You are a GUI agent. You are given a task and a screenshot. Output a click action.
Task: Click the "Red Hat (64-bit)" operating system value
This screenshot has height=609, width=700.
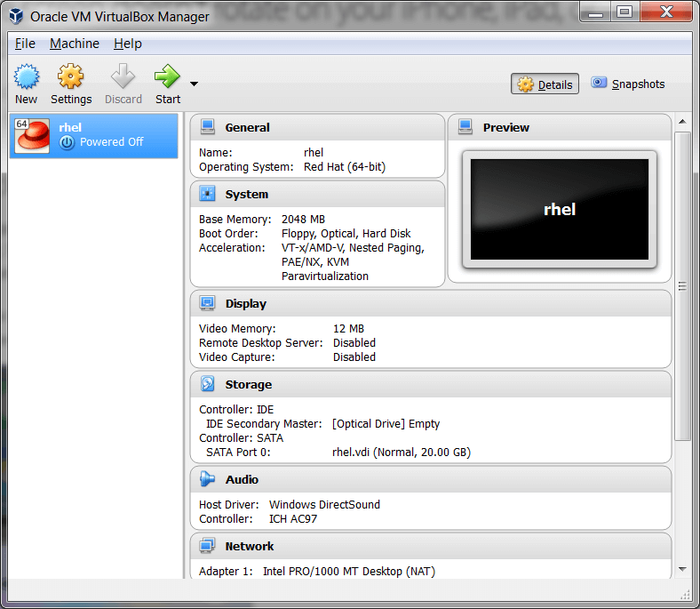coord(345,166)
